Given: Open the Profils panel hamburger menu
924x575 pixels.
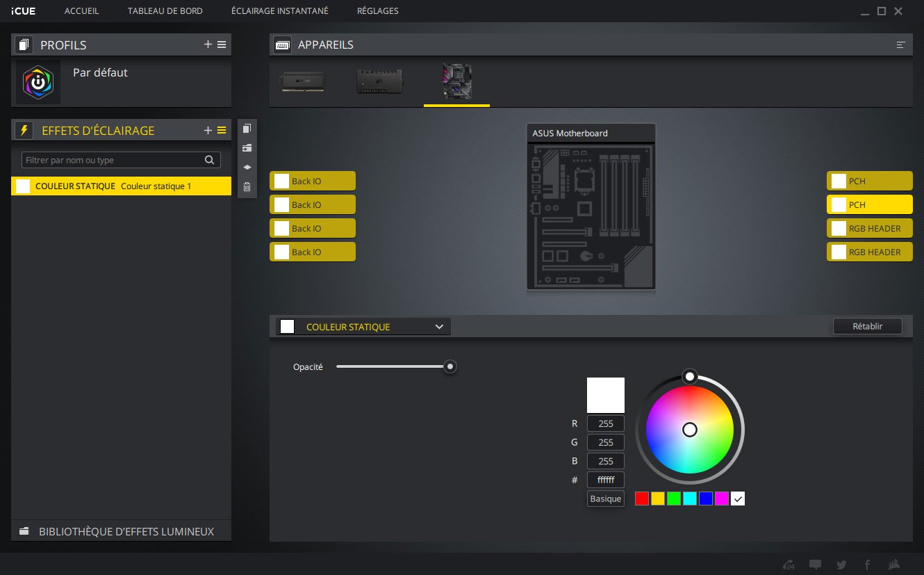Looking at the screenshot, I should pos(222,44).
